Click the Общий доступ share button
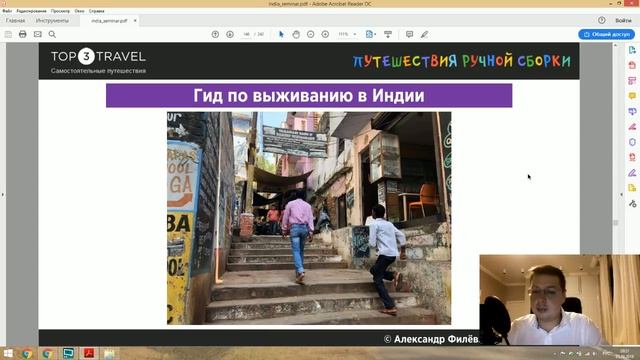The width and height of the screenshot is (640, 360). pos(607,34)
